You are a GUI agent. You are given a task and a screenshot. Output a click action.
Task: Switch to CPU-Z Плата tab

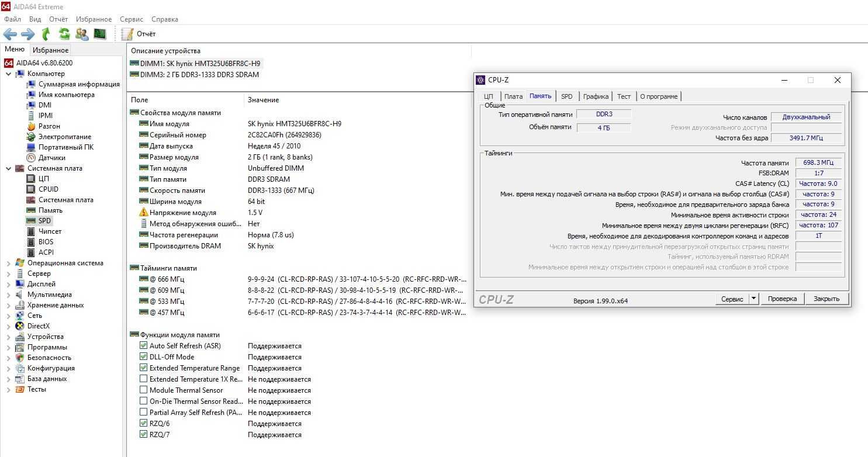pyautogui.click(x=513, y=96)
